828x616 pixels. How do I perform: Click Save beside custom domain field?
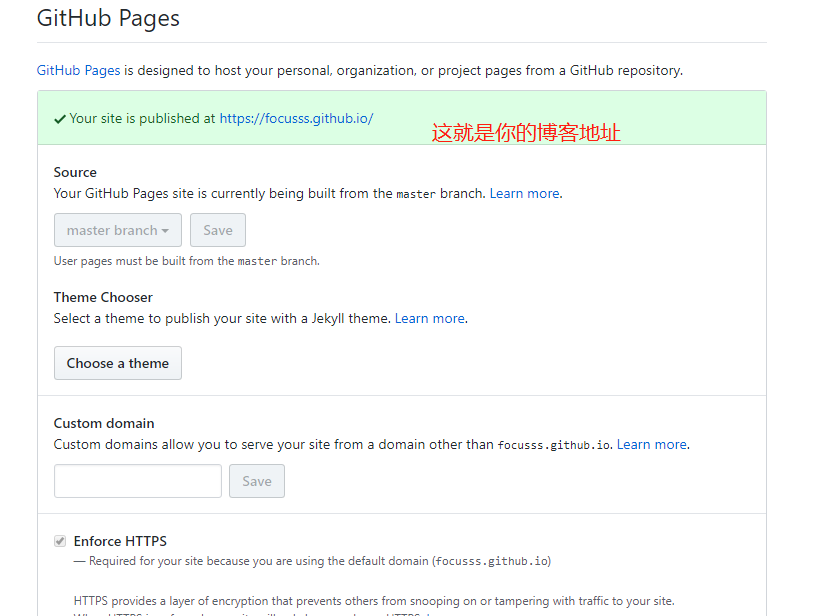[256, 481]
